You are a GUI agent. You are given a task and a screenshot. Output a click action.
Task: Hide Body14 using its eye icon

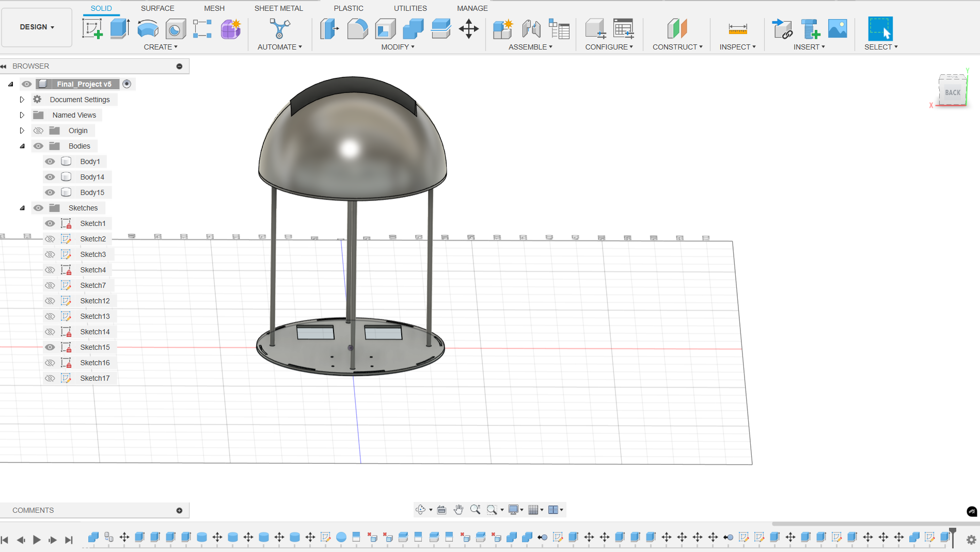pos(50,177)
